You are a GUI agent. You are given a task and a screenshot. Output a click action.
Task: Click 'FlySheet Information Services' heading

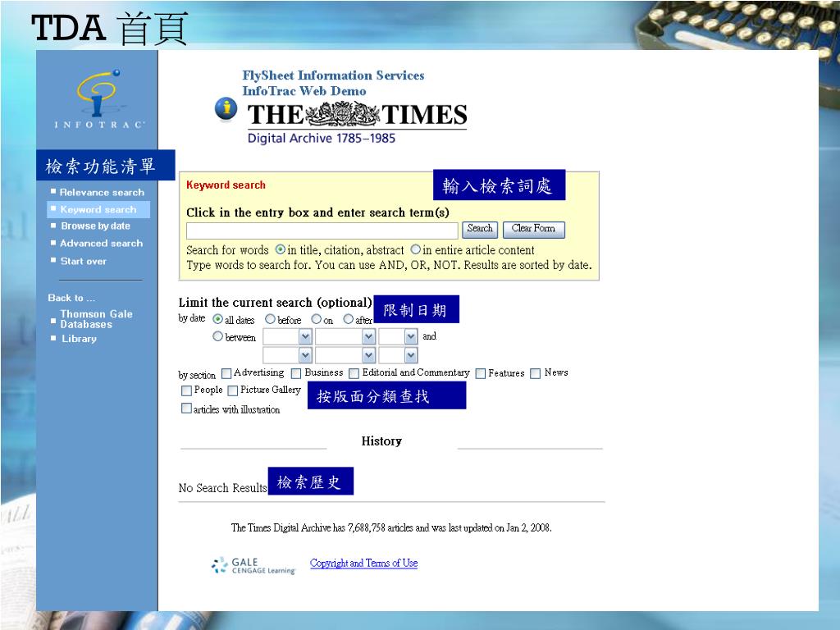coord(333,75)
